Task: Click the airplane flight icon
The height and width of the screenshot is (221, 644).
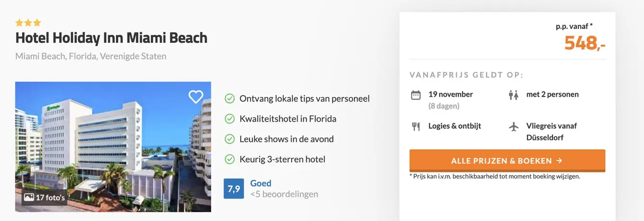Action: click(x=514, y=127)
